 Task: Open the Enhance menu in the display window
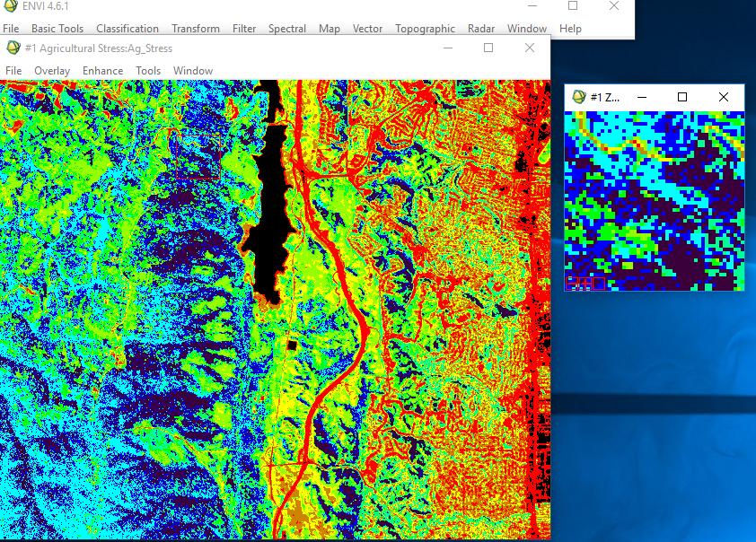tap(102, 70)
